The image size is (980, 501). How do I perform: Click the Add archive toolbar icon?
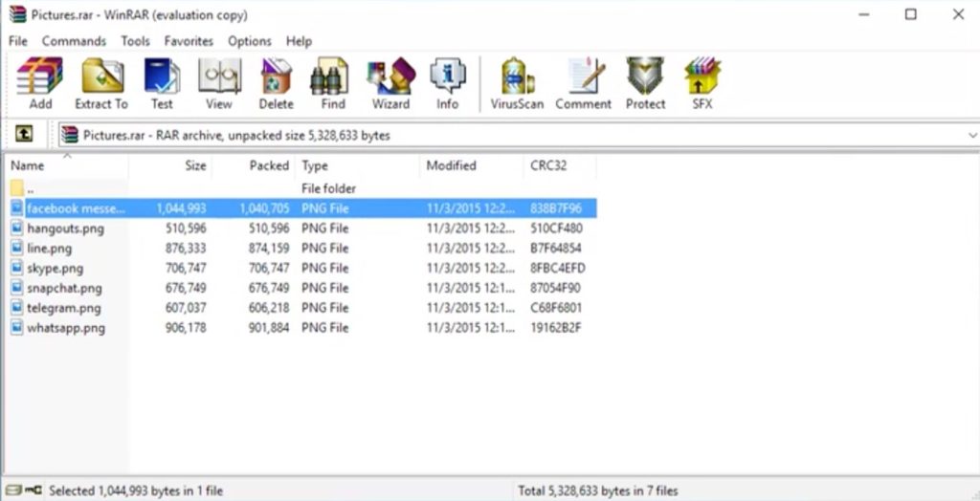[x=40, y=82]
